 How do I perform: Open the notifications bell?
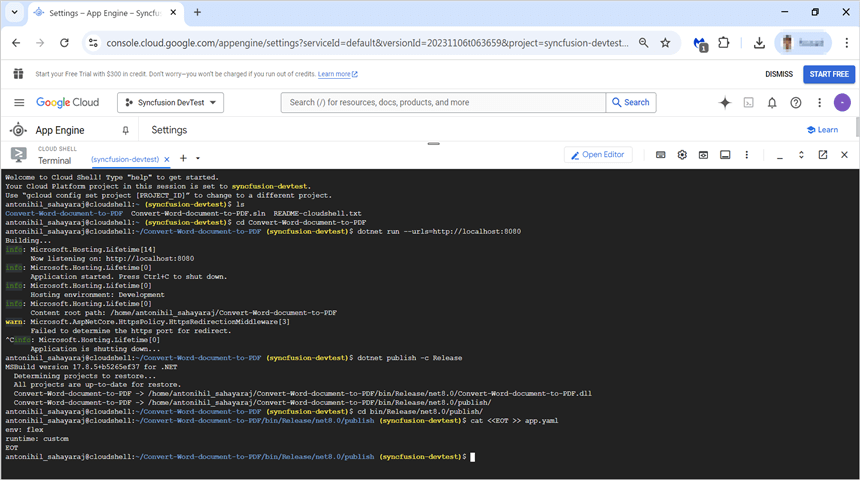pyautogui.click(x=772, y=102)
